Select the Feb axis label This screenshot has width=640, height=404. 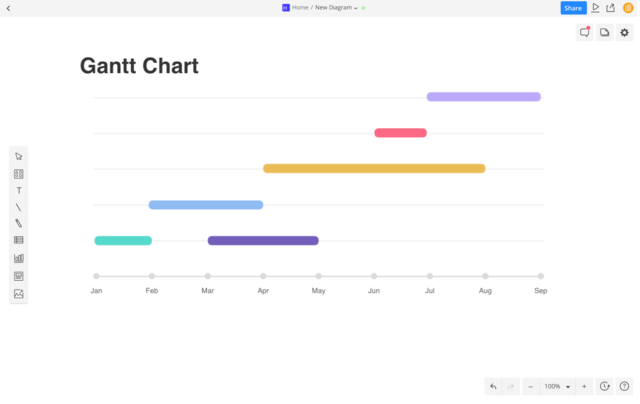pos(152,291)
